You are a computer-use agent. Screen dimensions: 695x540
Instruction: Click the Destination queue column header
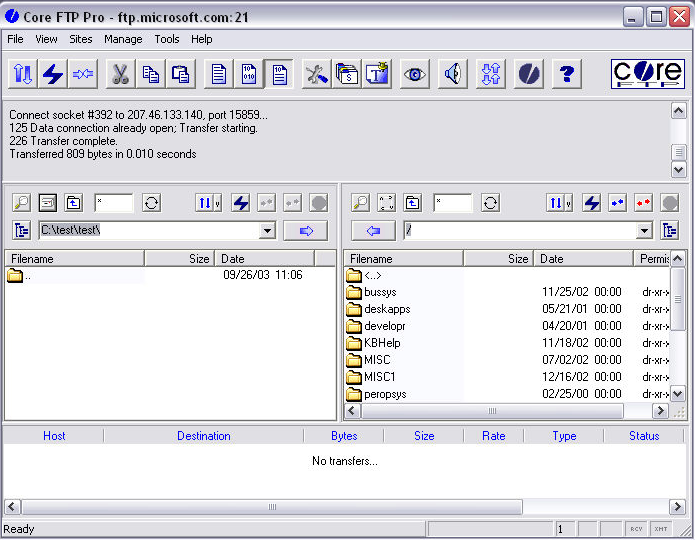(x=203, y=436)
